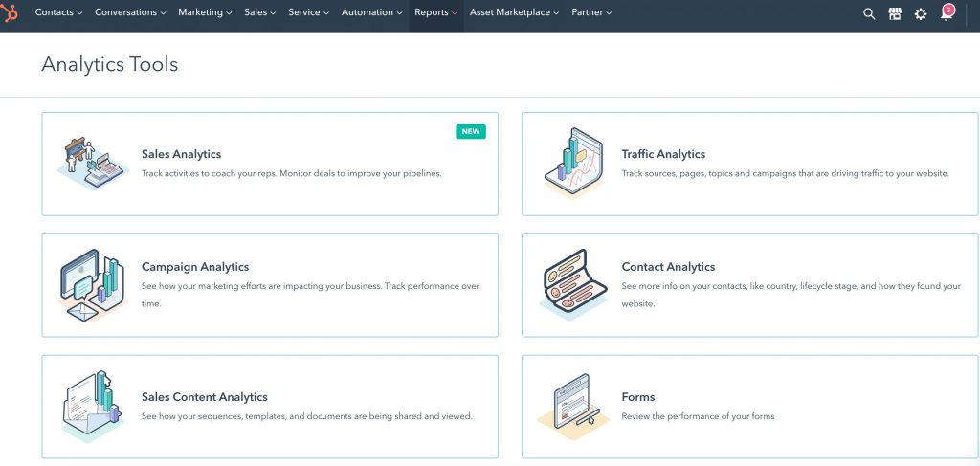
Task: Click 'Track activities to coach your reps' description
Action: [x=291, y=173]
